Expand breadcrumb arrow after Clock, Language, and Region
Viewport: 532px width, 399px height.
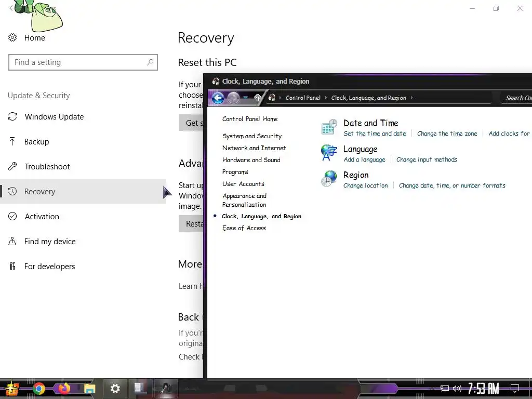[411, 98]
